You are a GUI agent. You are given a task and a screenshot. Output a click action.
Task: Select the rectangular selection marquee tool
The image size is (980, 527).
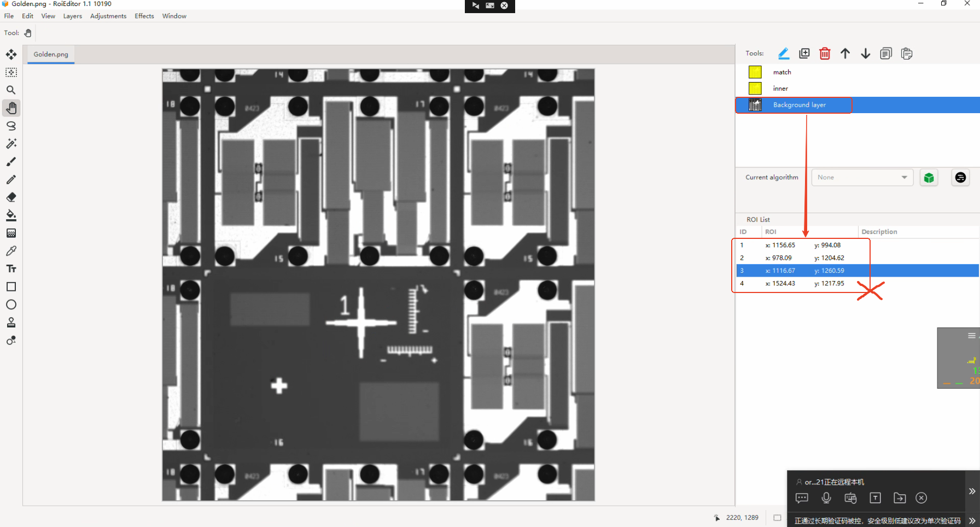(x=11, y=72)
